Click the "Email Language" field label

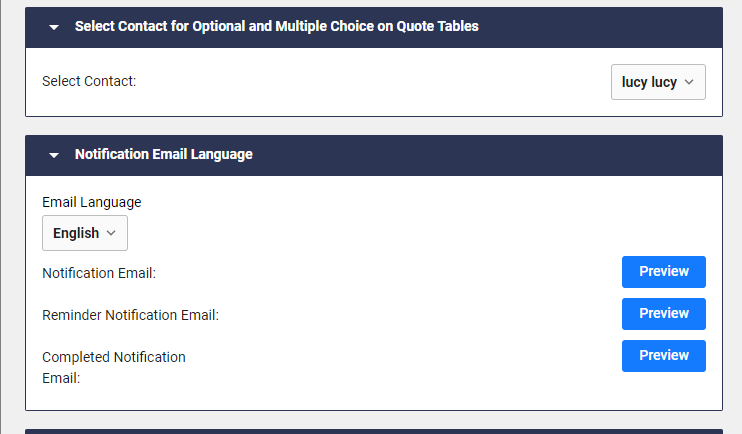click(x=92, y=202)
